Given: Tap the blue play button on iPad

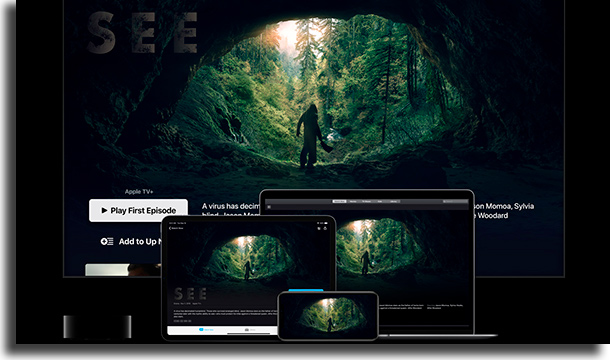Looking at the screenshot, I should coord(306,290).
